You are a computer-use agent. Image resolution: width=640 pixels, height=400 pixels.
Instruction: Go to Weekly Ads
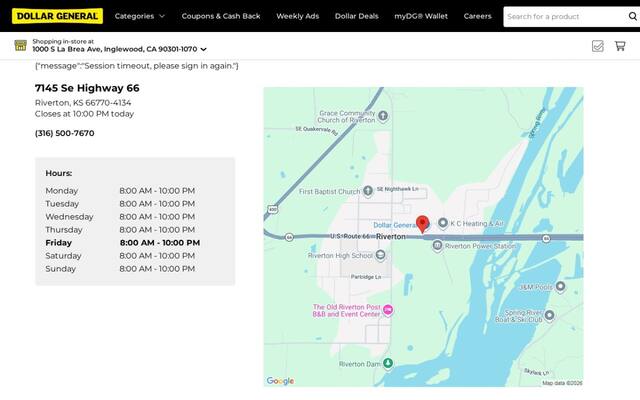[298, 16]
